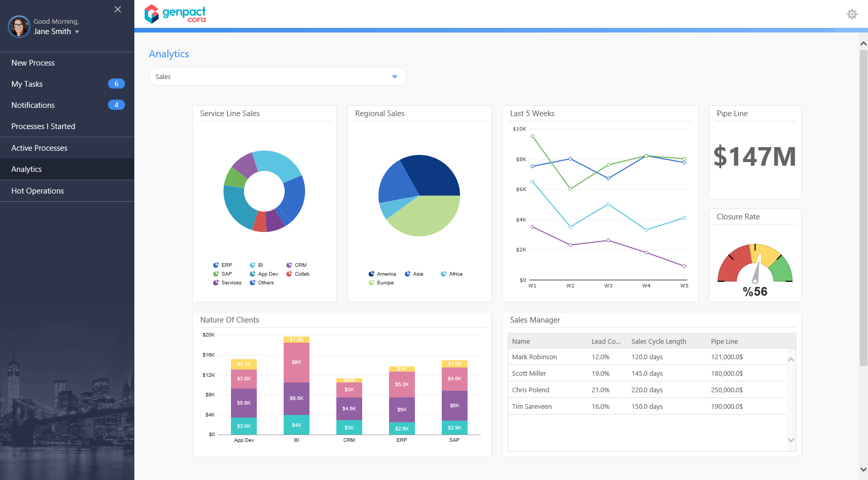Image resolution: width=868 pixels, height=480 pixels.
Task: Click the Notifications count badge 4
Action: click(116, 105)
